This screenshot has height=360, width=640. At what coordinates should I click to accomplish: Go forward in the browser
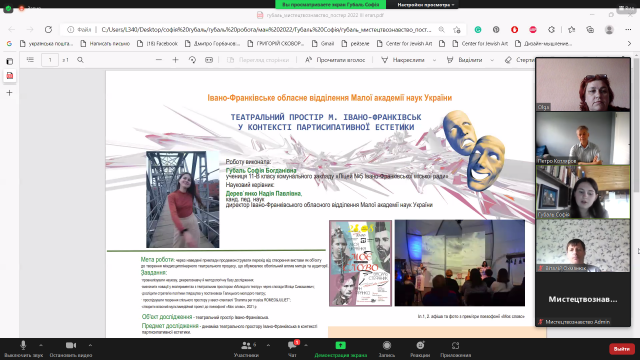30,29
